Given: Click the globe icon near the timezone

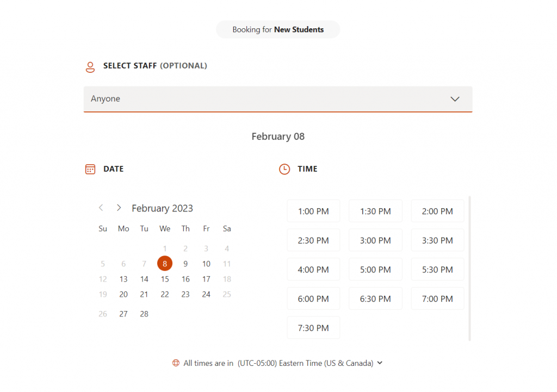Looking at the screenshot, I should [x=175, y=363].
